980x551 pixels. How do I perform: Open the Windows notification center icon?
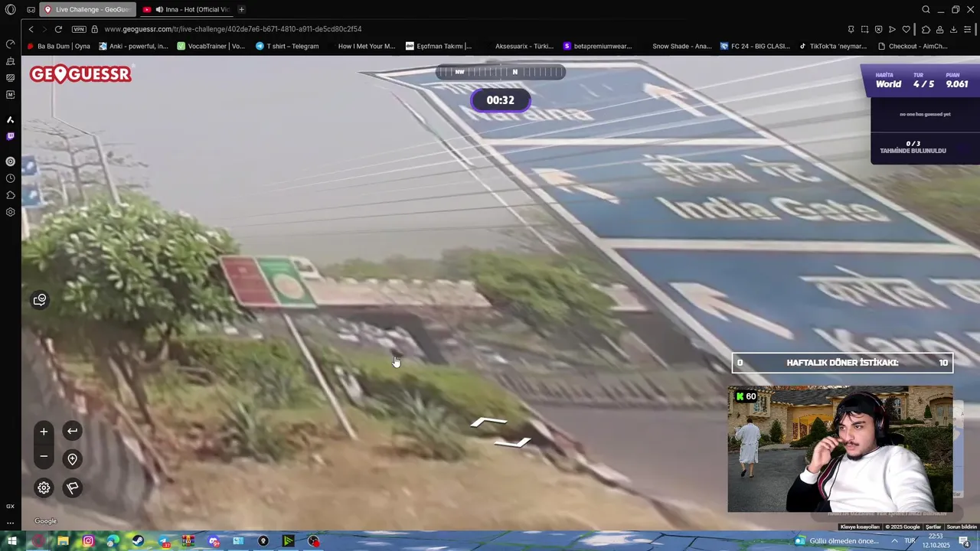click(964, 541)
